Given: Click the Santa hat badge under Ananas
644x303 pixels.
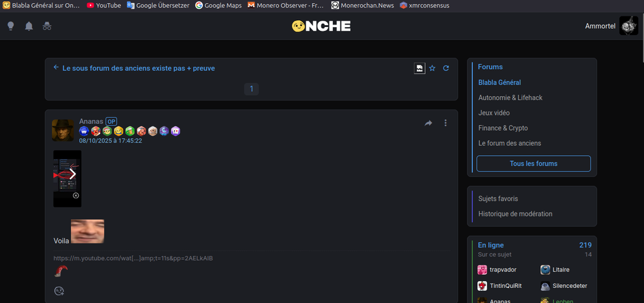Looking at the screenshot, I should [x=107, y=131].
